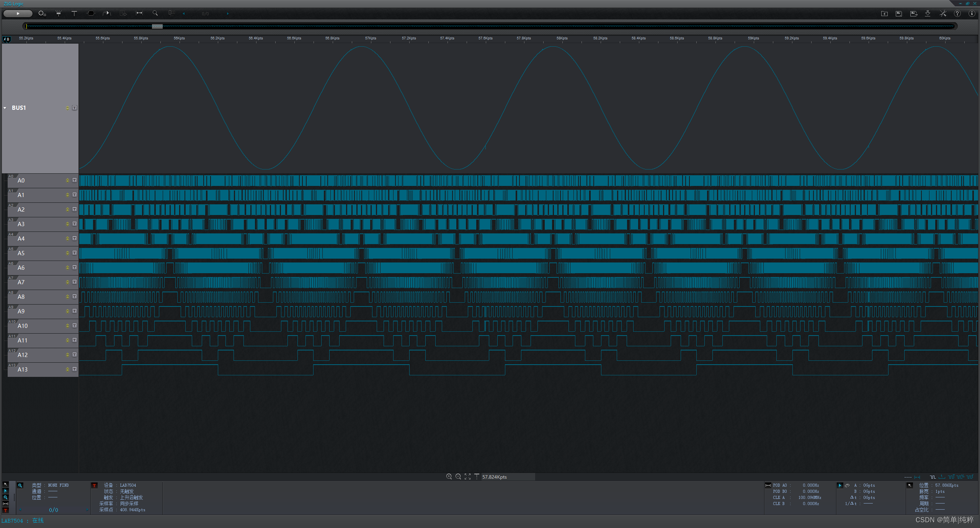Collapse the BUS1 group
The height and width of the screenshot is (528, 980).
point(5,108)
